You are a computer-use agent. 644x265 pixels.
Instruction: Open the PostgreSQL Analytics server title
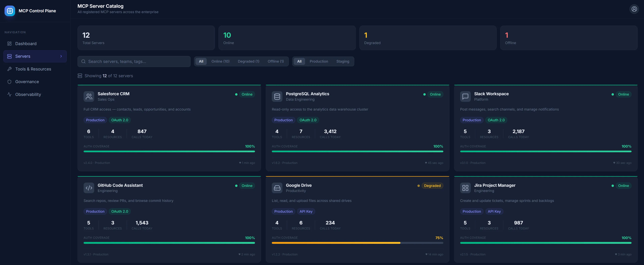pyautogui.click(x=307, y=94)
